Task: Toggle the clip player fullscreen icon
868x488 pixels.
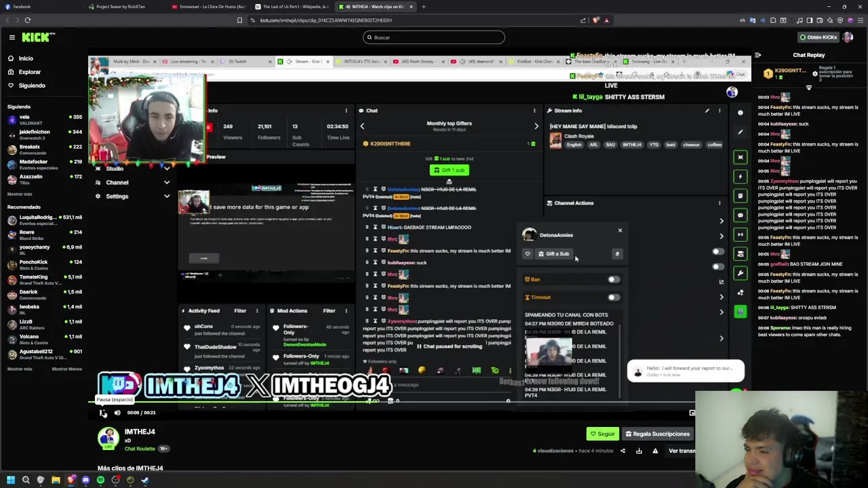Action: [x=692, y=412]
